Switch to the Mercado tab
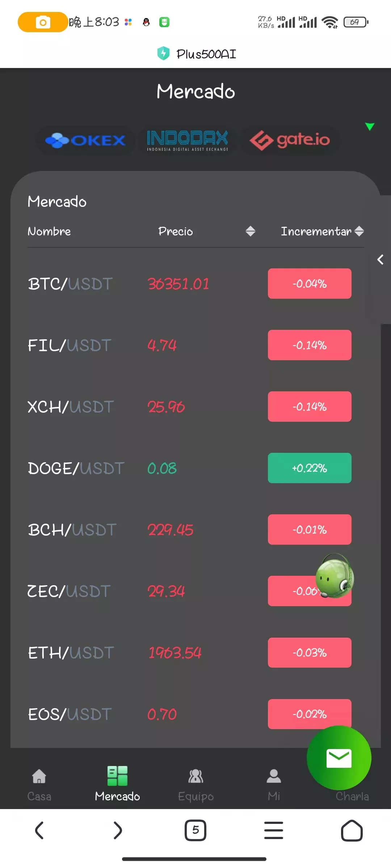The image size is (391, 868). coord(117,783)
